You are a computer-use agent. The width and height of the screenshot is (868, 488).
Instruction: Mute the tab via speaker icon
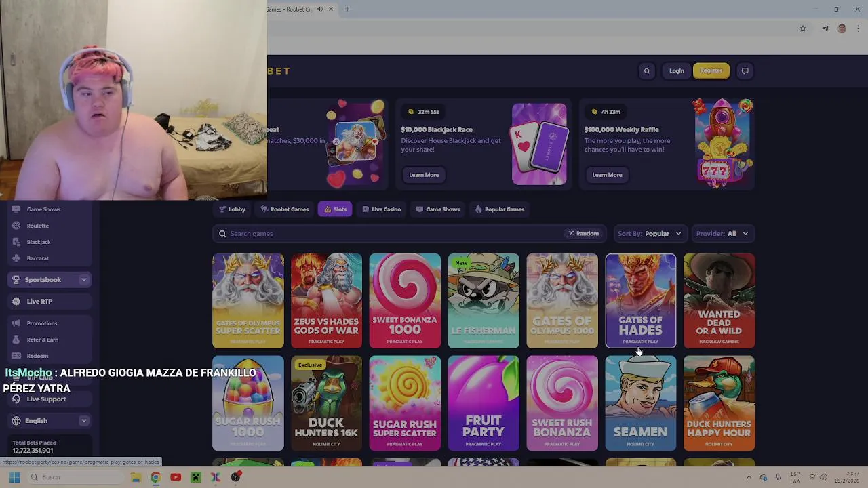(x=320, y=9)
